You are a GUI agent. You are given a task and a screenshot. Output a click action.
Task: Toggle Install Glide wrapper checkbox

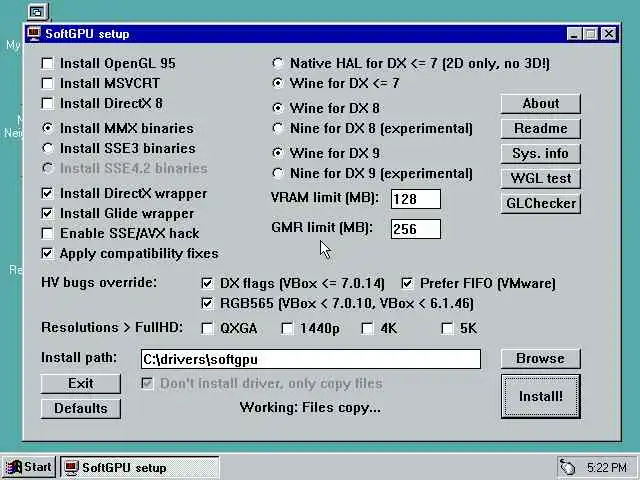pos(48,213)
